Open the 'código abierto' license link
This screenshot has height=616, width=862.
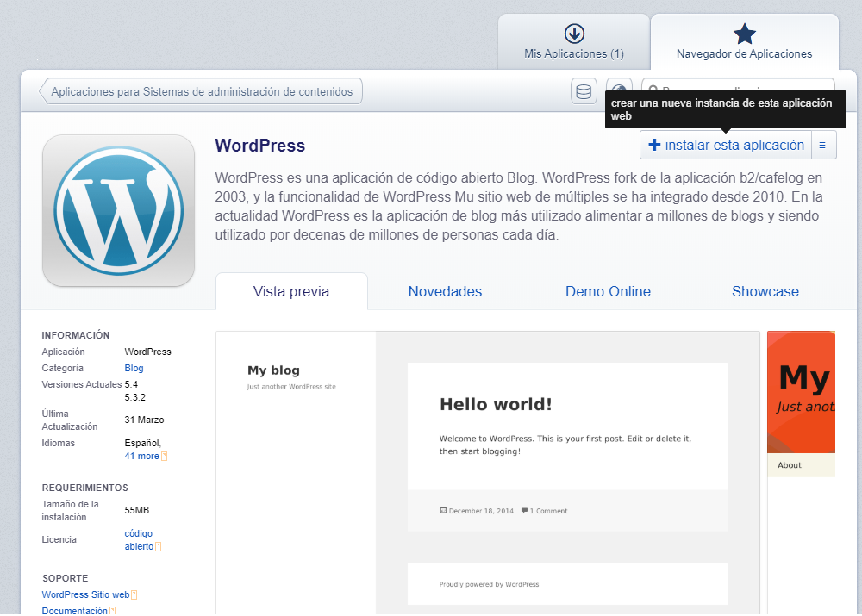(x=139, y=539)
